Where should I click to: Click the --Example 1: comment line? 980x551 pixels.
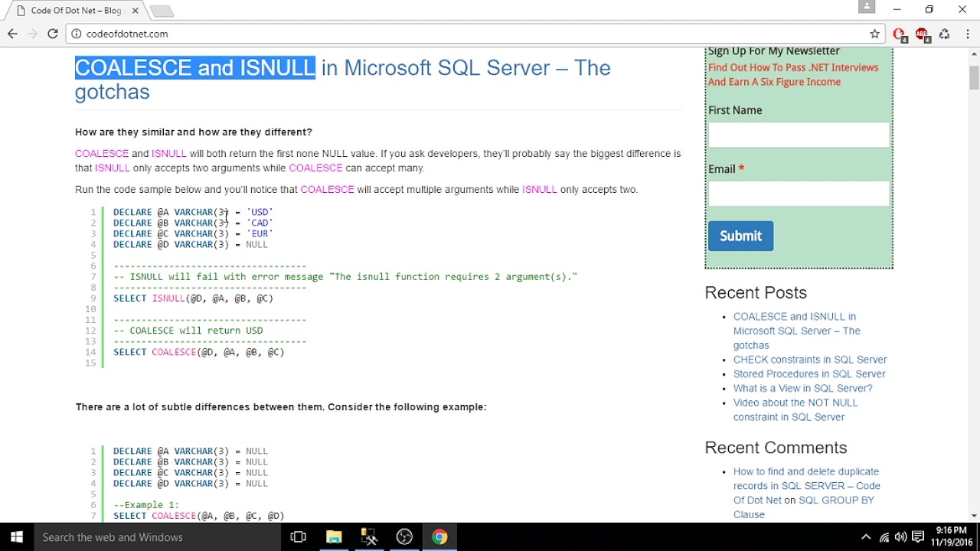click(x=146, y=505)
